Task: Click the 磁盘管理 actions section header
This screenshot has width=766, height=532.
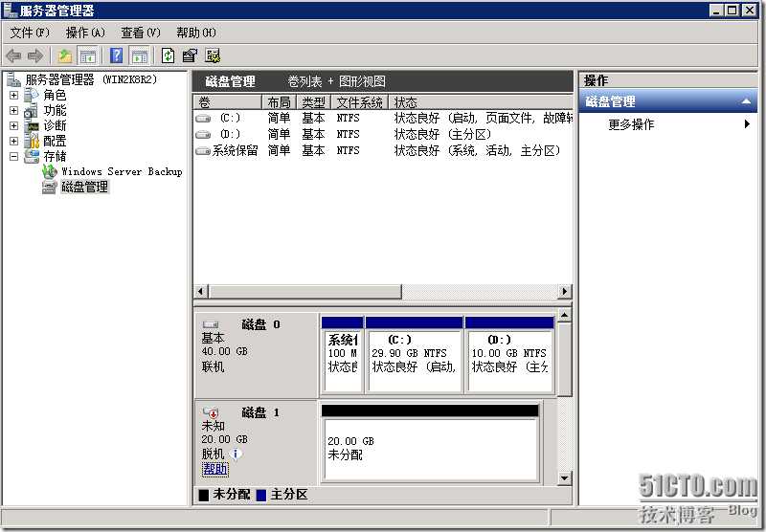Action: coord(667,101)
